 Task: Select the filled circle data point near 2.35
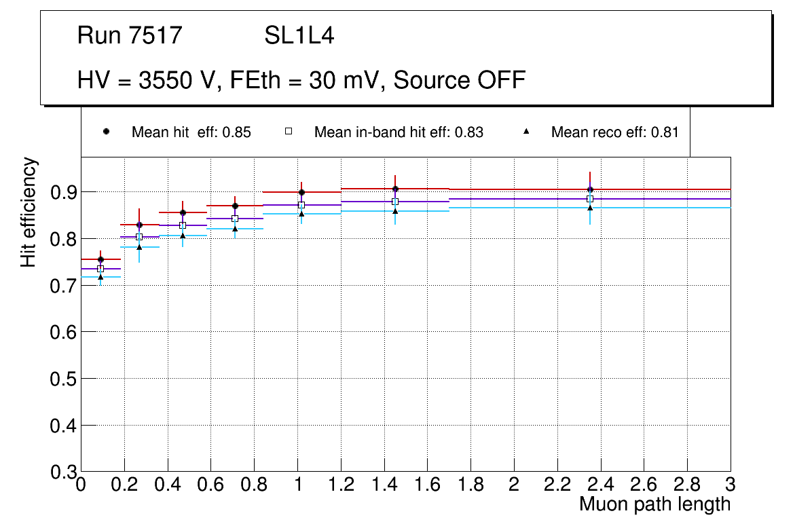[x=590, y=189]
